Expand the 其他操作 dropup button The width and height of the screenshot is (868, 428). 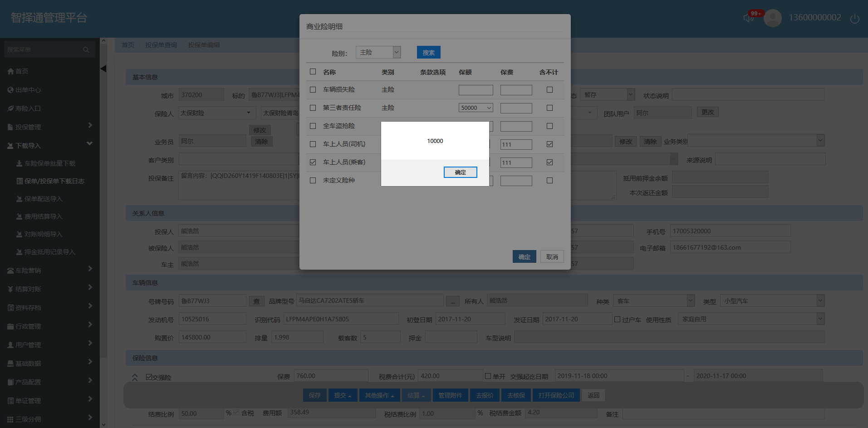point(380,395)
